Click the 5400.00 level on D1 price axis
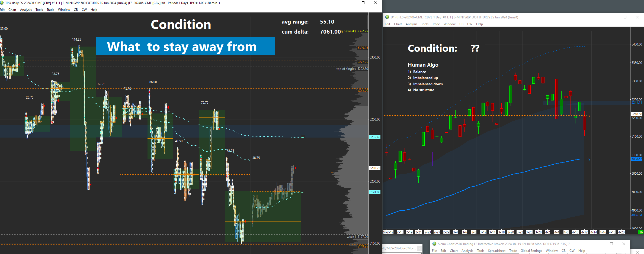 click(637, 44)
